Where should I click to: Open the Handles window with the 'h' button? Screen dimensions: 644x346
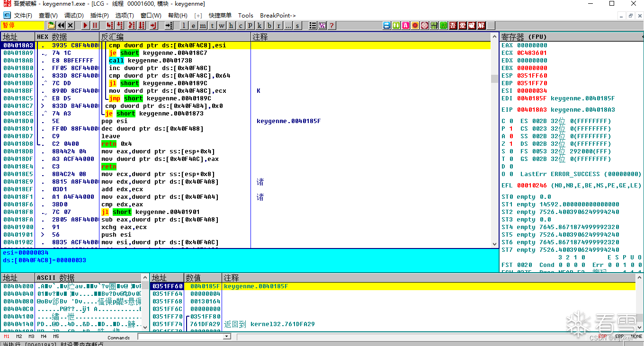(231, 26)
